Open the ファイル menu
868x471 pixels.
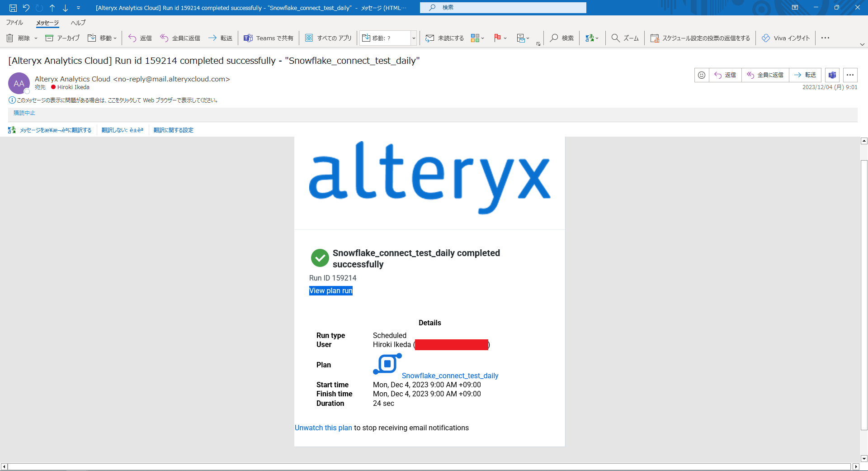[x=14, y=23]
